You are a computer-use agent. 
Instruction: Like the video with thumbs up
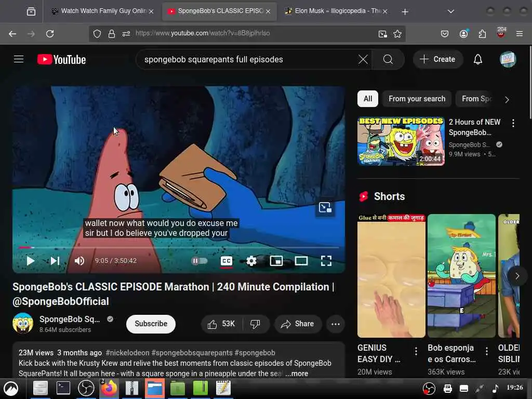click(221, 324)
